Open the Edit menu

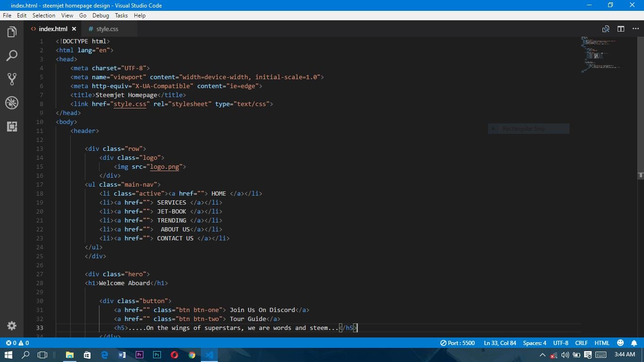click(x=22, y=16)
